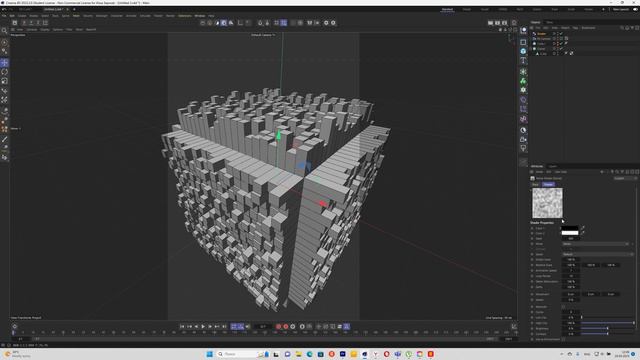640x360 pixels.
Task: Open Tags menu in Object Manager
Action: click(575, 28)
